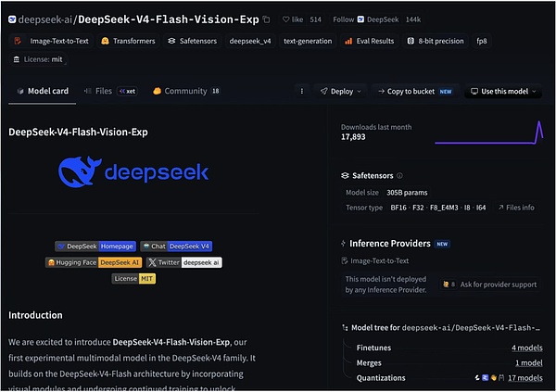Expand the Deploy dropdown
Viewport: 556px width, 392px height.
(340, 92)
